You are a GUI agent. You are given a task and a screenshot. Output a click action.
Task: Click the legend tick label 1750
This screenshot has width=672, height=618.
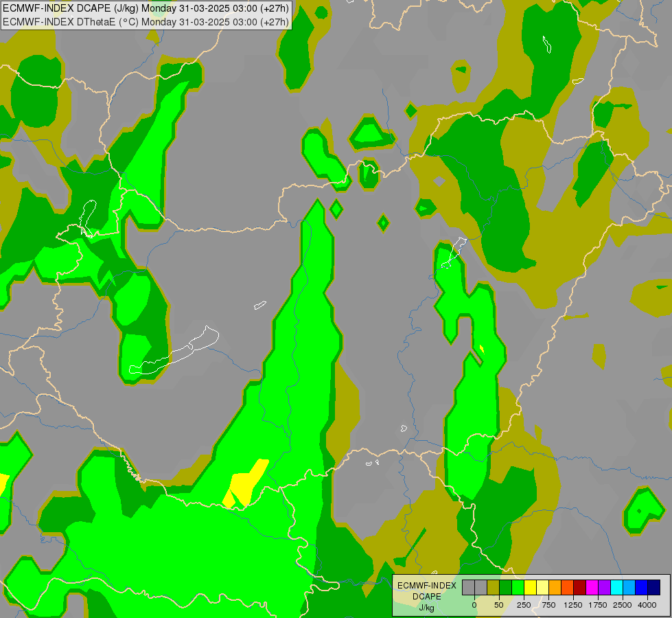click(x=598, y=605)
